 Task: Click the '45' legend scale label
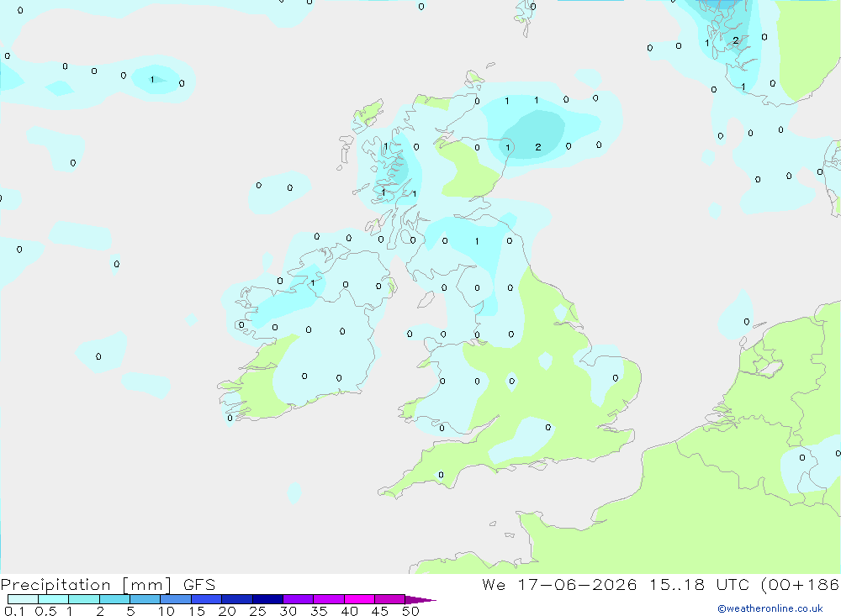tap(380, 611)
